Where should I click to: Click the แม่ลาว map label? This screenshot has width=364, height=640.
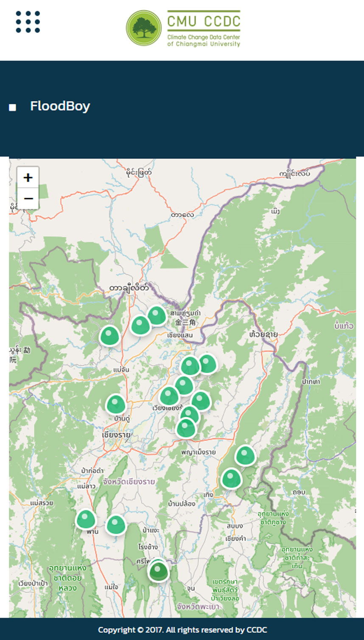(87, 486)
